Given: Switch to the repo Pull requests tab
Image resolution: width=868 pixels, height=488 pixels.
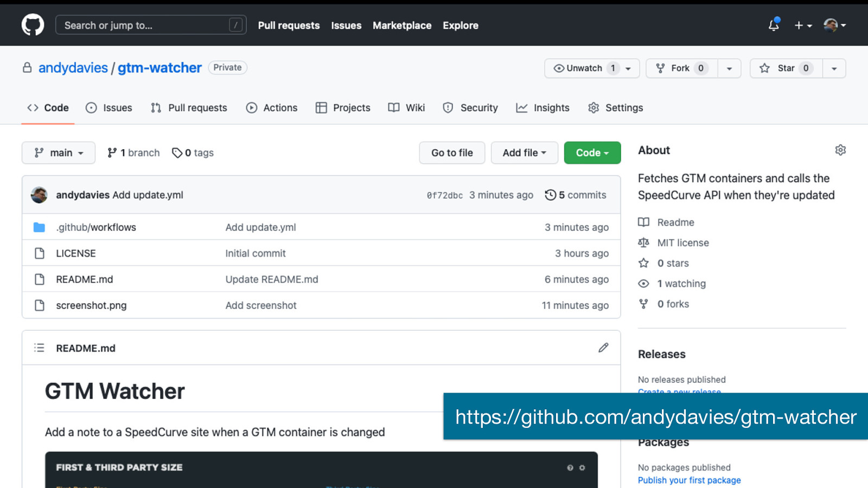Looking at the screenshot, I should coord(189,108).
